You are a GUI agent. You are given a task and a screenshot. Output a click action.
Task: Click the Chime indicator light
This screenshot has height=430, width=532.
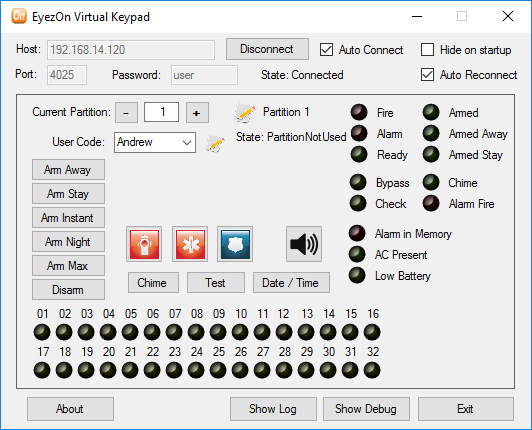click(431, 183)
